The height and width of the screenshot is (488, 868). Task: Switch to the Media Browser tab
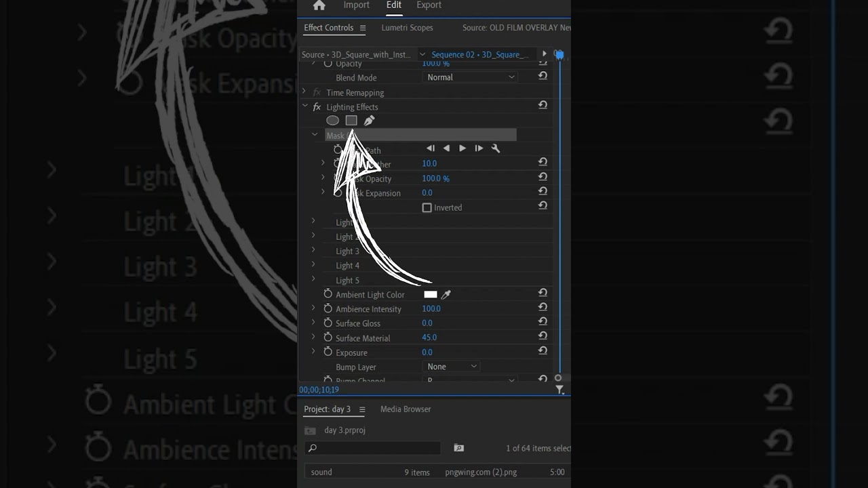(x=406, y=409)
